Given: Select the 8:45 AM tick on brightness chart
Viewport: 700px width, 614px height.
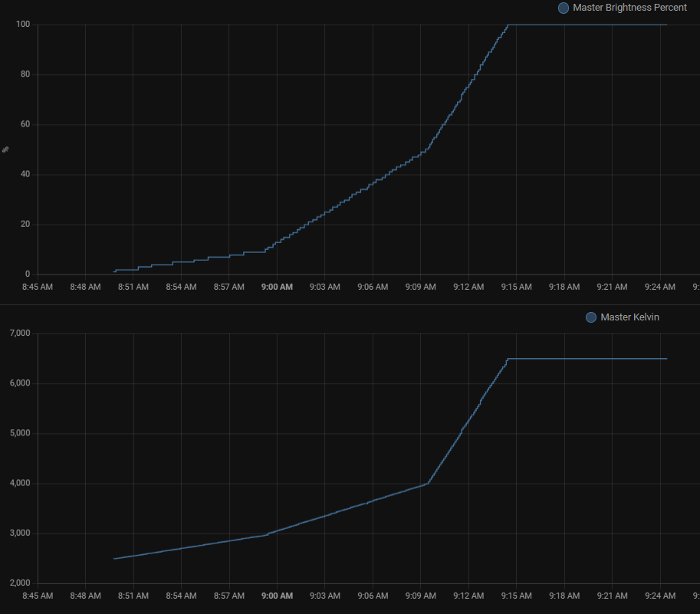Looking at the screenshot, I should pos(38,287).
